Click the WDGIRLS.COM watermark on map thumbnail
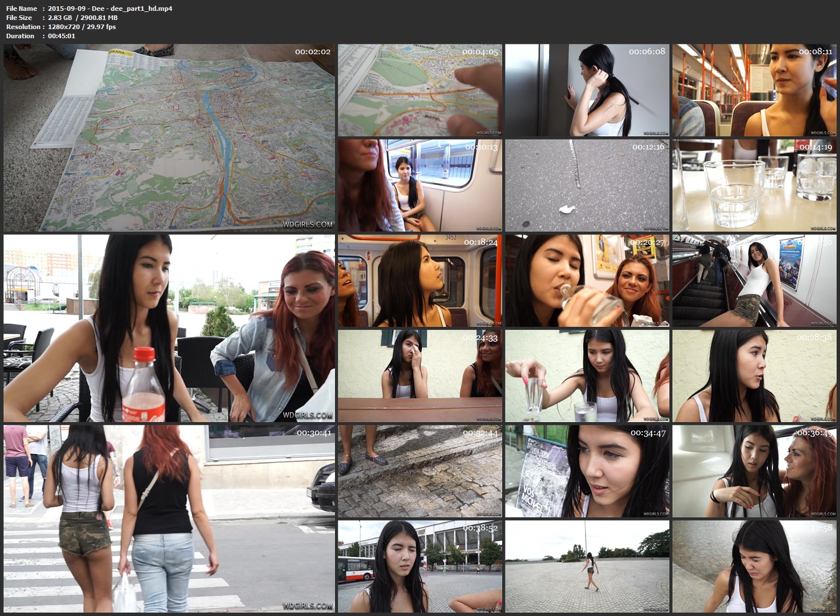840x616 pixels. (x=308, y=225)
